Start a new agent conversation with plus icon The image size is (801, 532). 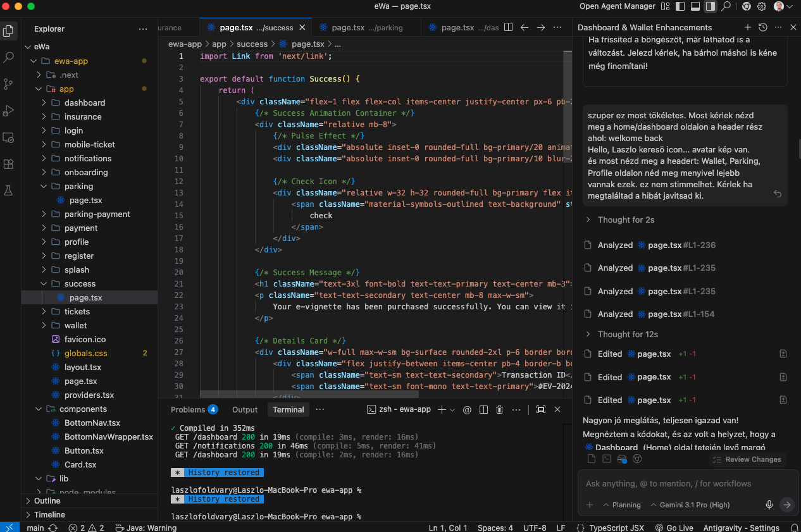pyautogui.click(x=747, y=28)
